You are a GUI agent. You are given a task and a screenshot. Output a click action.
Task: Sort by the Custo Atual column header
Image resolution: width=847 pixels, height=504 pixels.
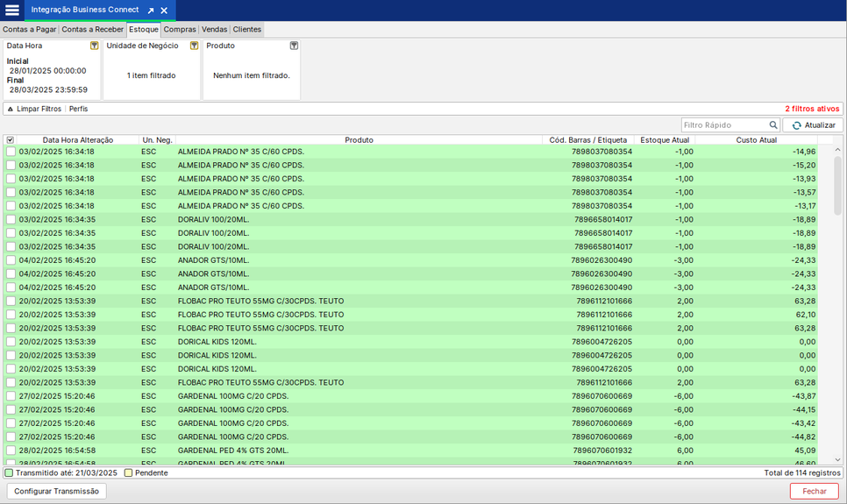point(756,140)
